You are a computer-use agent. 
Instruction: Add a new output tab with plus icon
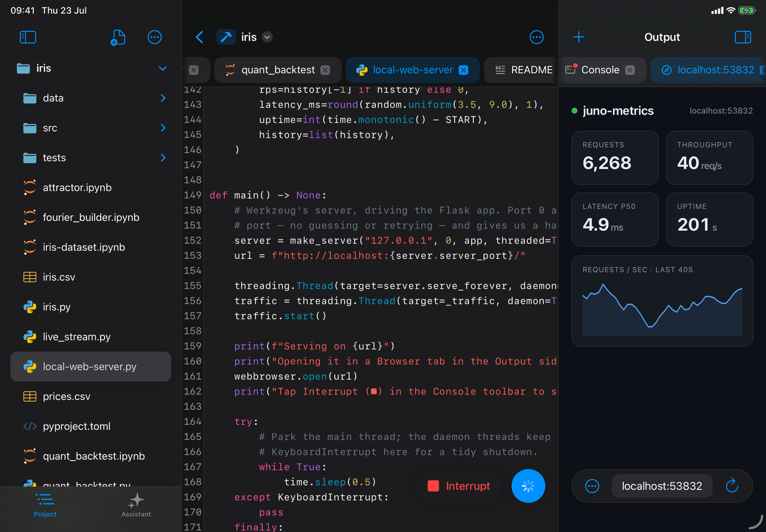[x=579, y=37]
